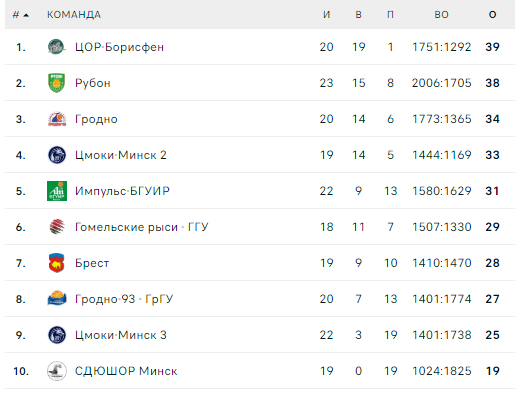Sort by wins column В
The width and height of the screenshot is (515, 396).
358,15
